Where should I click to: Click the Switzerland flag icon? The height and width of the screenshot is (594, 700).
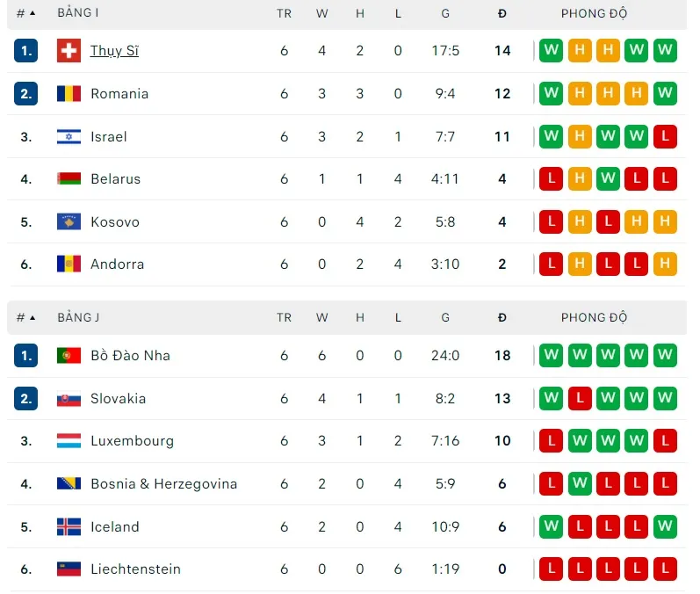click(69, 51)
